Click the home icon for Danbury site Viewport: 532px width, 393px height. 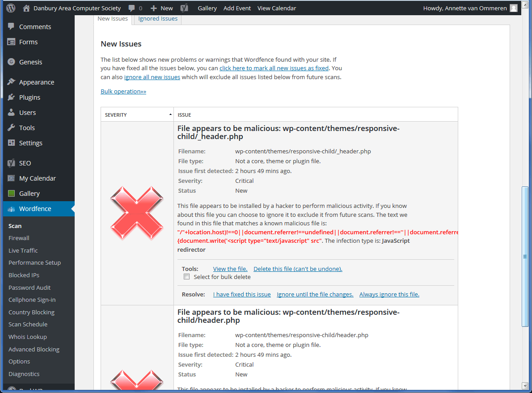coord(26,8)
